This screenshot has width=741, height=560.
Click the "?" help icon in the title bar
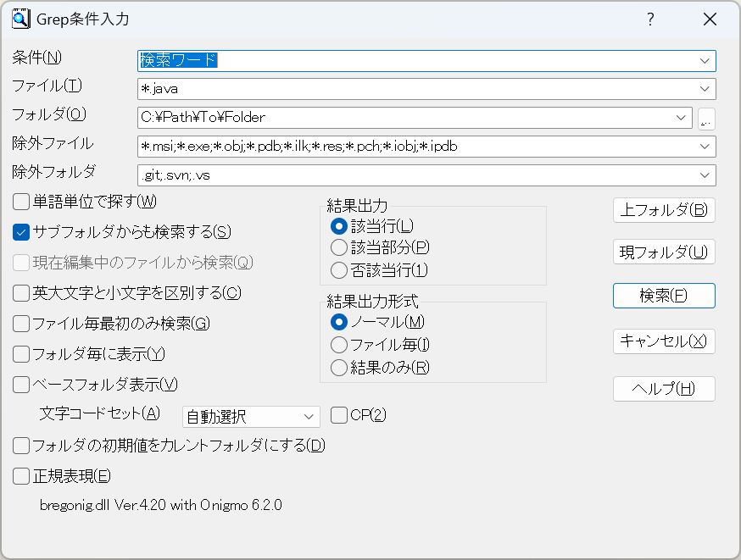[650, 19]
